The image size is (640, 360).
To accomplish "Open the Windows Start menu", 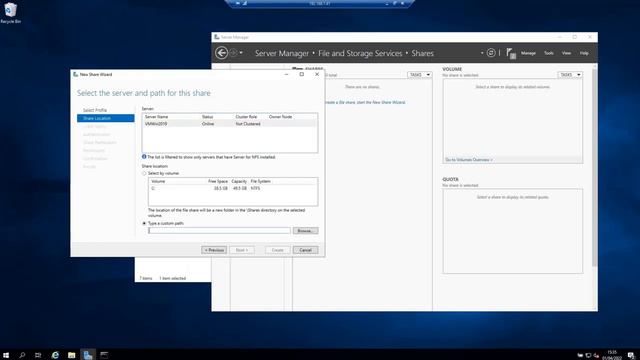I will pos(6,355).
